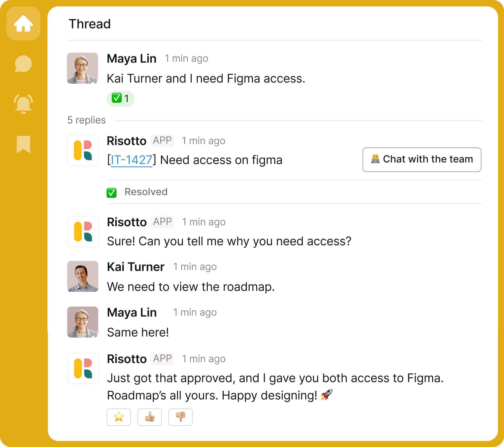The height and width of the screenshot is (447, 504).
Task: Click the Resolved status checkmark
Action: 111,192
